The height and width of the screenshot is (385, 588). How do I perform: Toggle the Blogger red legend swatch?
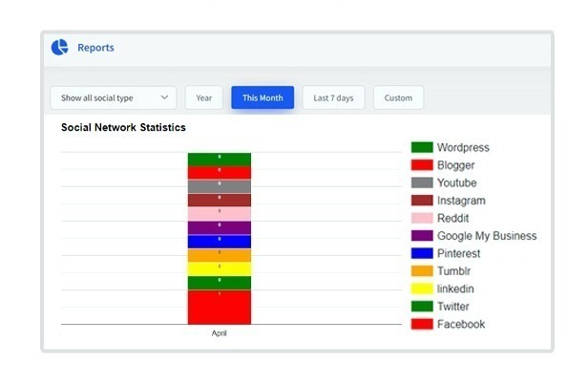pos(422,165)
